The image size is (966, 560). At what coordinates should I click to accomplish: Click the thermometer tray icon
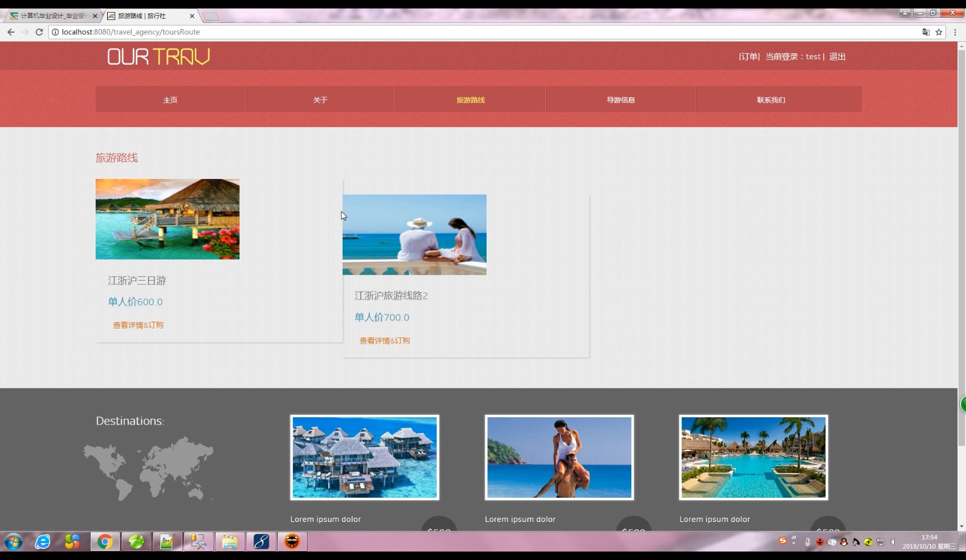pyautogui.click(x=807, y=542)
